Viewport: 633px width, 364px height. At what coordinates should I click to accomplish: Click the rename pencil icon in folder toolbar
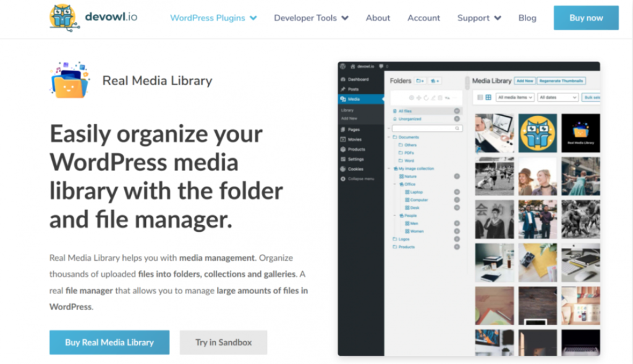433,98
